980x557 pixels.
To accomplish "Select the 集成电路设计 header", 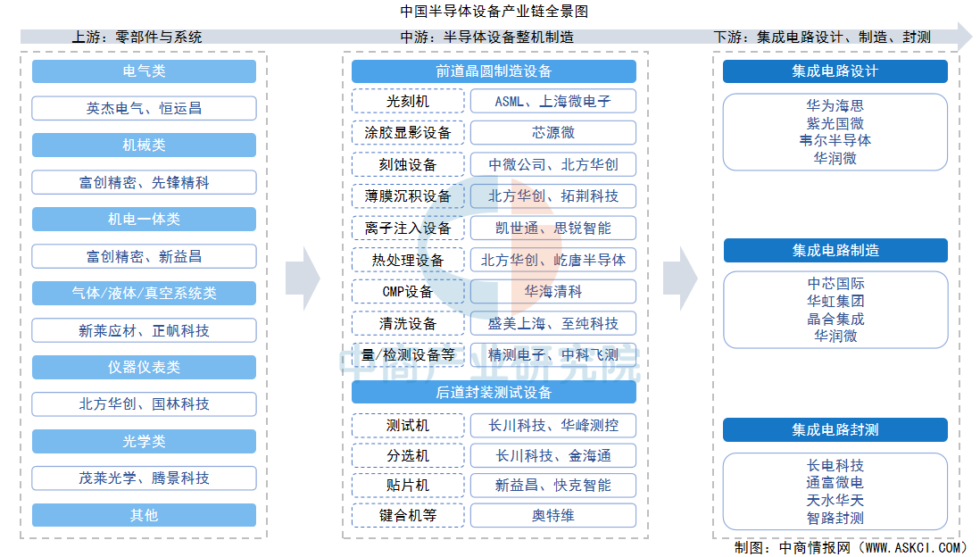I will 835,71.
